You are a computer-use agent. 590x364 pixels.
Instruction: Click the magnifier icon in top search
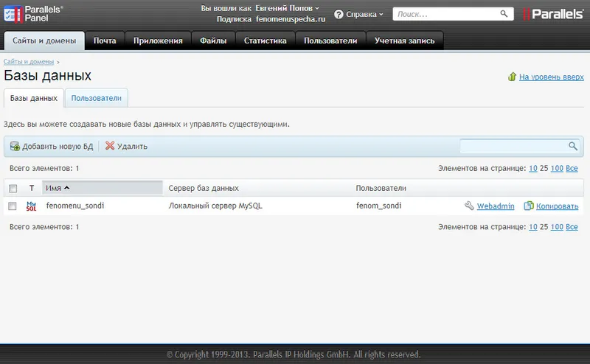[504, 14]
